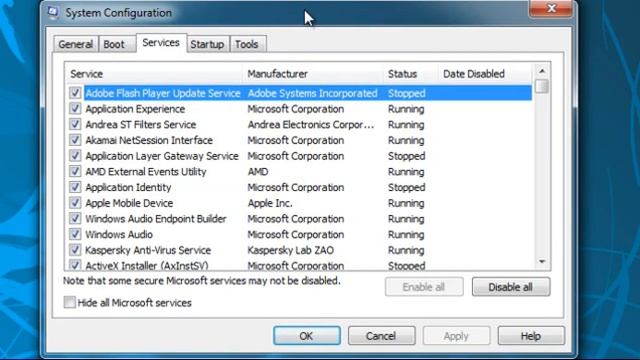Switch to the General tab
640x360 pixels.
76,44
